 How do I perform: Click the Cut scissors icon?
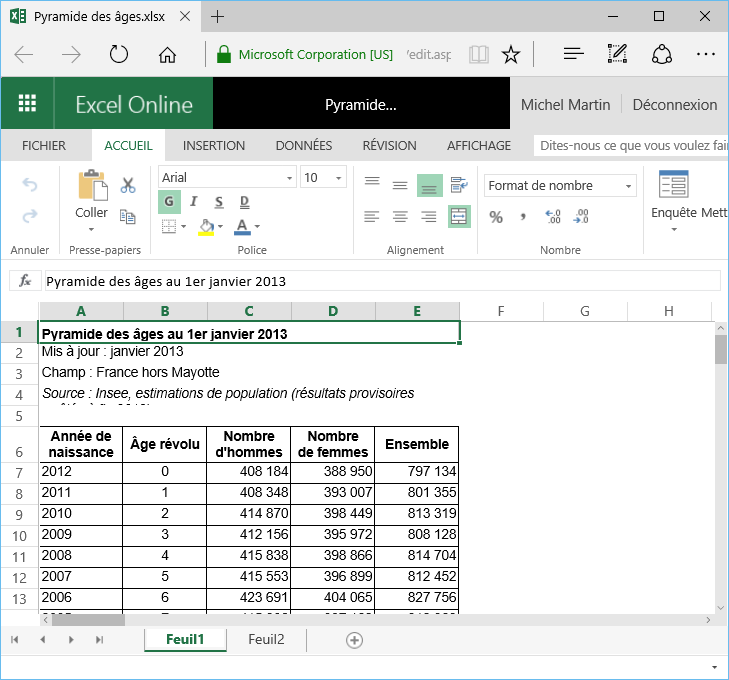128,185
